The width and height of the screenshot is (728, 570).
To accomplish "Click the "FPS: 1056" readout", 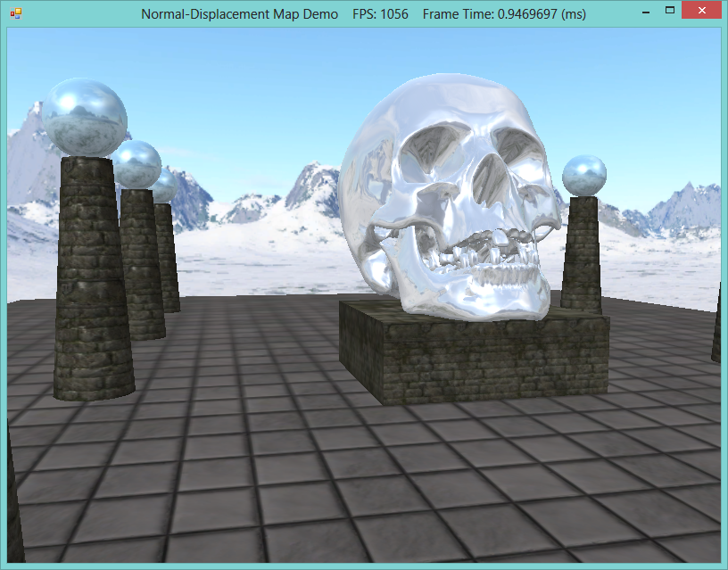I will coord(380,14).
